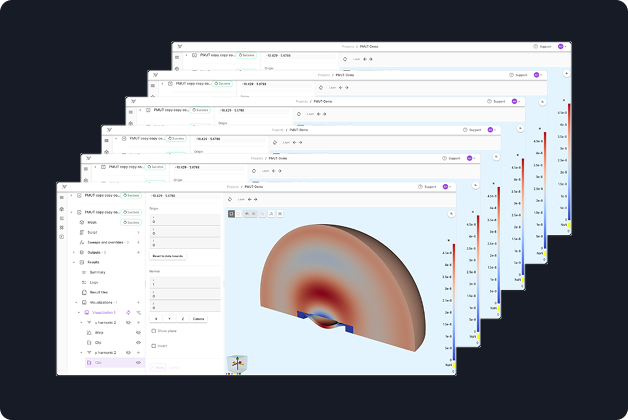
Task: Click the first Origin coordinate input field
Action: click(x=185, y=220)
